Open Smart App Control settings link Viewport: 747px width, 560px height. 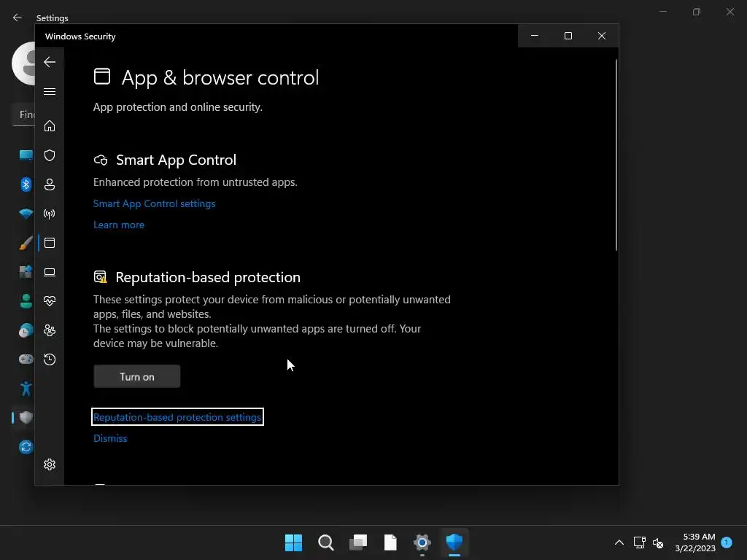point(155,203)
